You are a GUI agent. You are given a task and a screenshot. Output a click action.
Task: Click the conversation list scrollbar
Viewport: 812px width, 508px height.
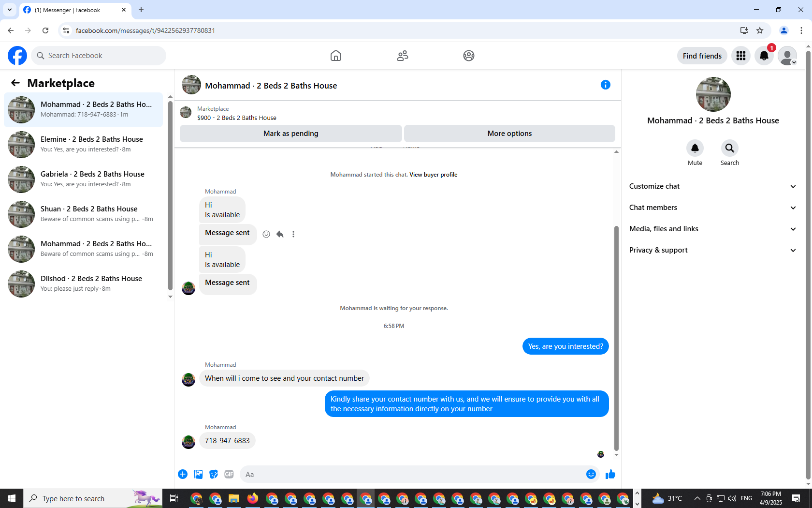point(170,195)
